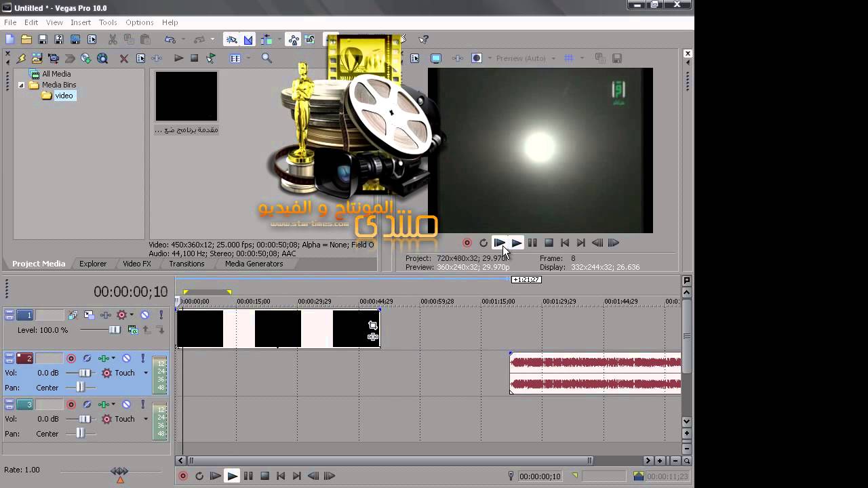This screenshot has width=868, height=488.
Task: Click Play From Start under preview
Action: [x=500, y=243]
